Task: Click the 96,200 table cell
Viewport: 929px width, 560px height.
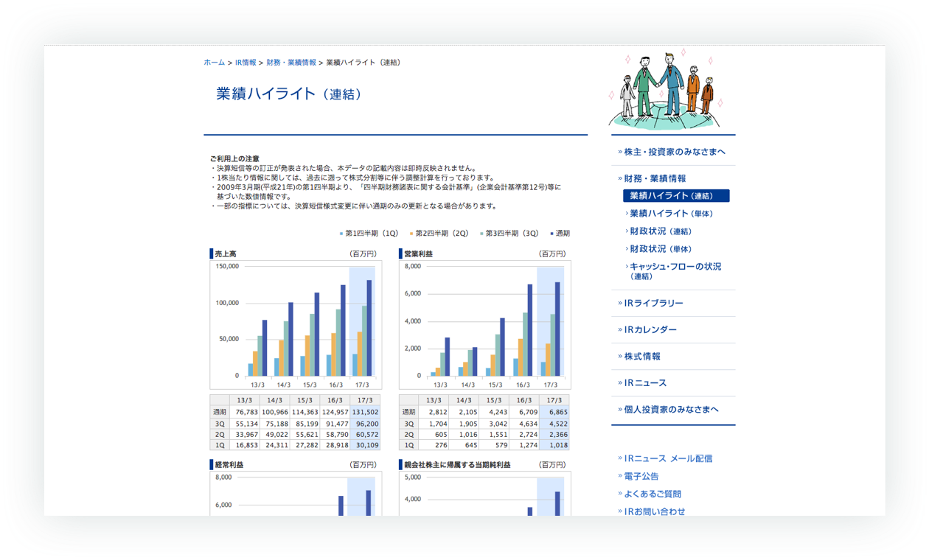Action: tap(366, 424)
